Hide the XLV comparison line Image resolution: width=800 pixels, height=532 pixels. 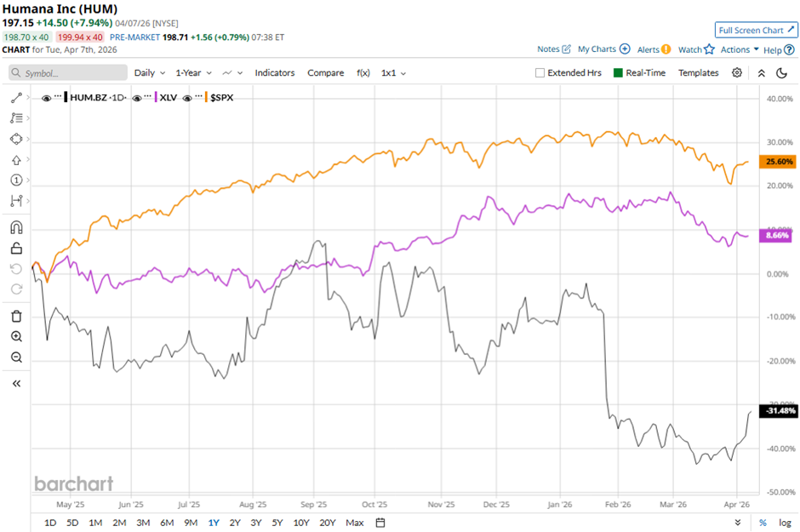(137, 98)
